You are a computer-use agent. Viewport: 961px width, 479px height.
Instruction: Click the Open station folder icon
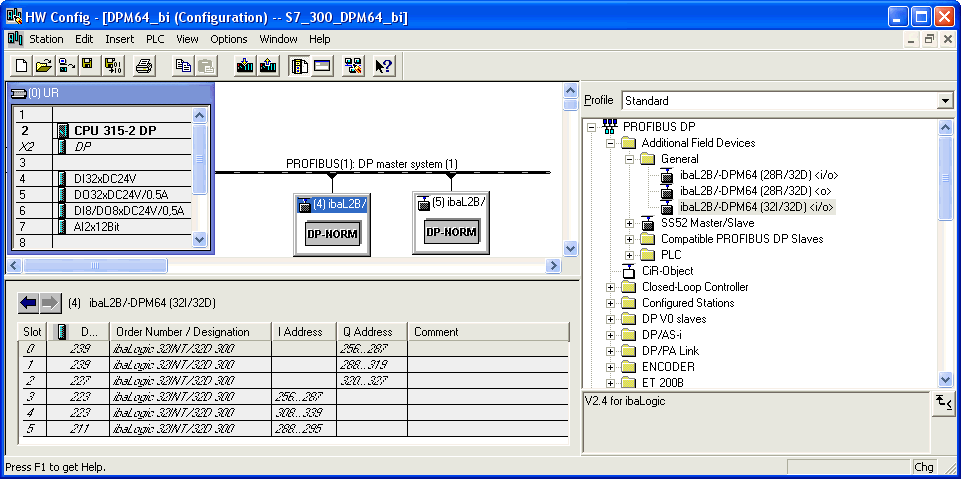43,66
